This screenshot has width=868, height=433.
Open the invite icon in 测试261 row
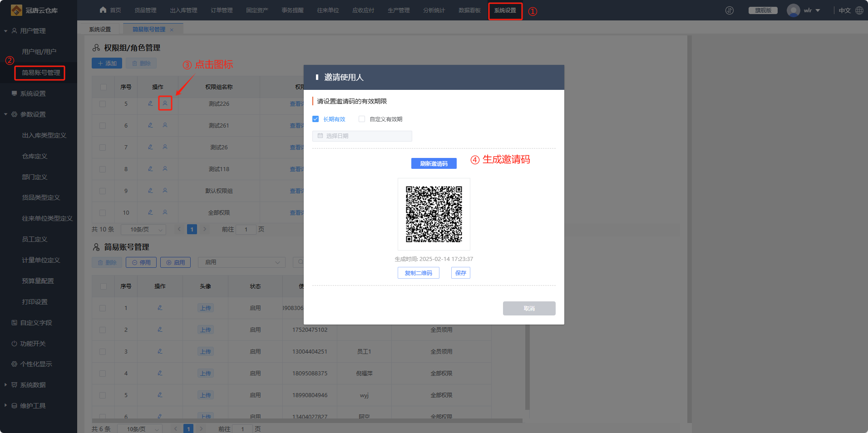(x=165, y=125)
